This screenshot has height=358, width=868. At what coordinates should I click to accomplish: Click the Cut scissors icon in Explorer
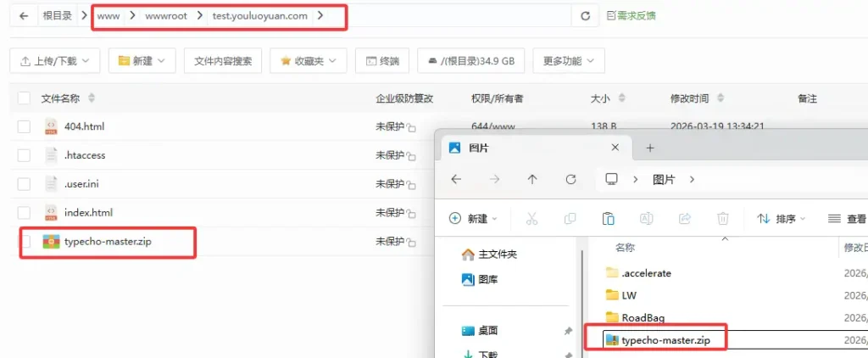(532, 219)
